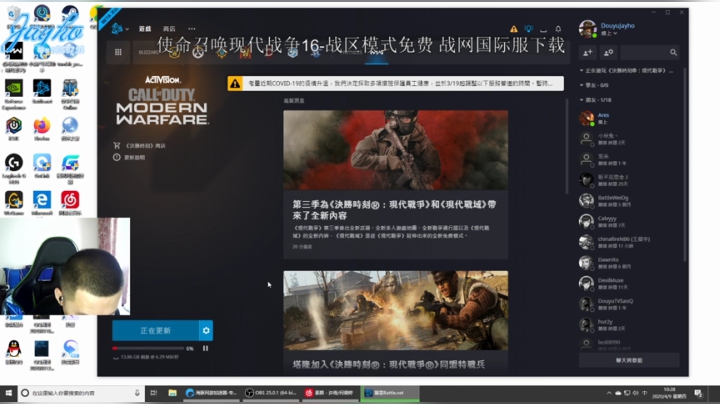
Task: Click 聊天與群組 button
Action: [x=629, y=361]
